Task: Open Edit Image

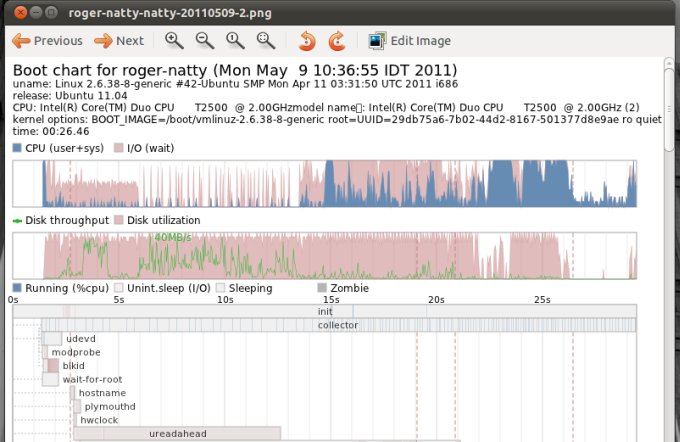Action: click(x=410, y=41)
